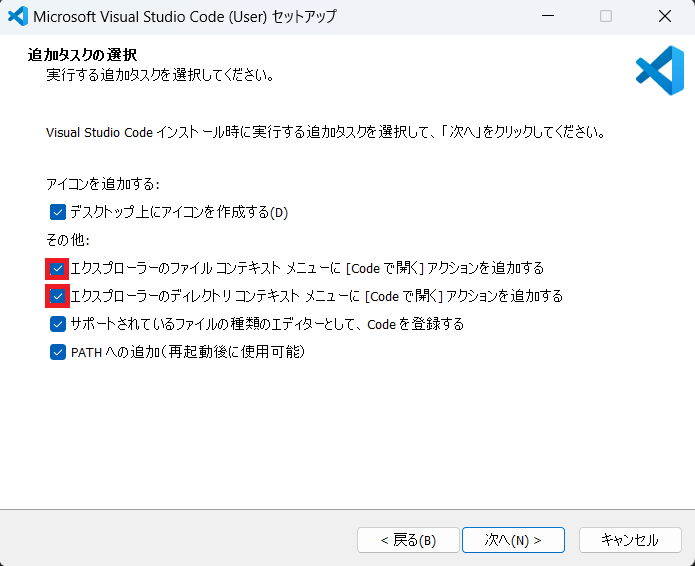This screenshot has height=566, width=695.
Task: Cancel setup with キャンセル button
Action: 630,540
